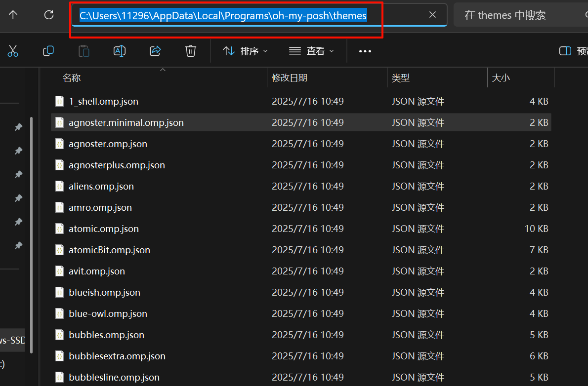Click the modified date of aliens.omp.json

(x=307, y=186)
